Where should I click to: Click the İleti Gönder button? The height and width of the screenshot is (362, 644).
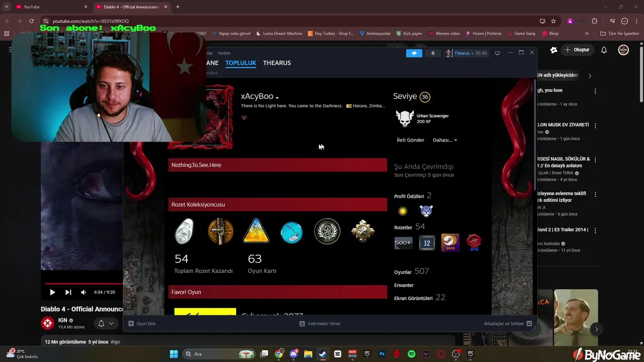(x=411, y=140)
